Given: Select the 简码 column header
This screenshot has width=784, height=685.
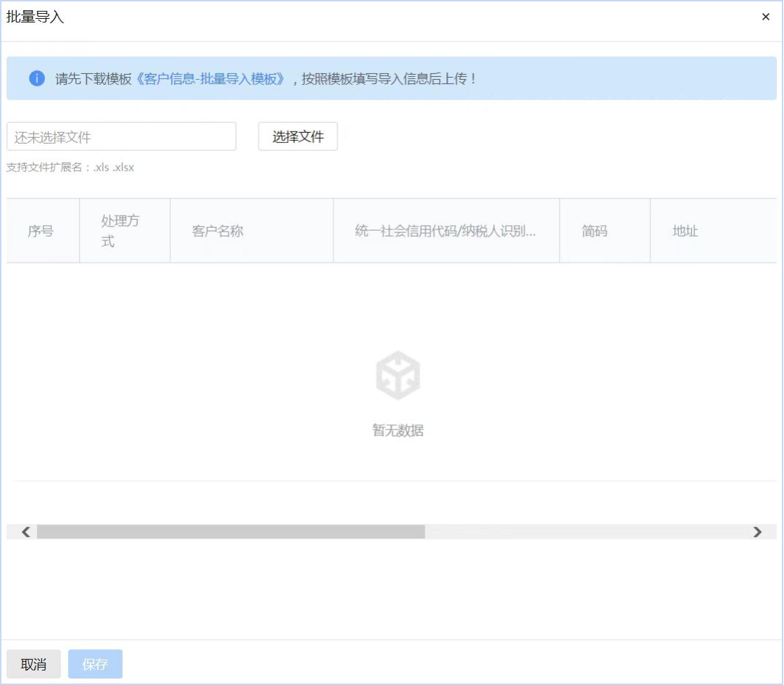Looking at the screenshot, I should tap(595, 230).
